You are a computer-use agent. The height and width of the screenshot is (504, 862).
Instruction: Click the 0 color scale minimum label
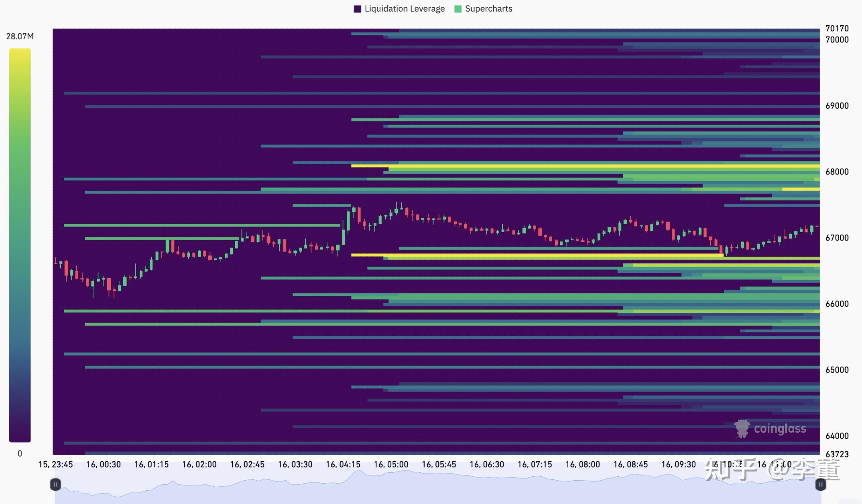tap(20, 453)
